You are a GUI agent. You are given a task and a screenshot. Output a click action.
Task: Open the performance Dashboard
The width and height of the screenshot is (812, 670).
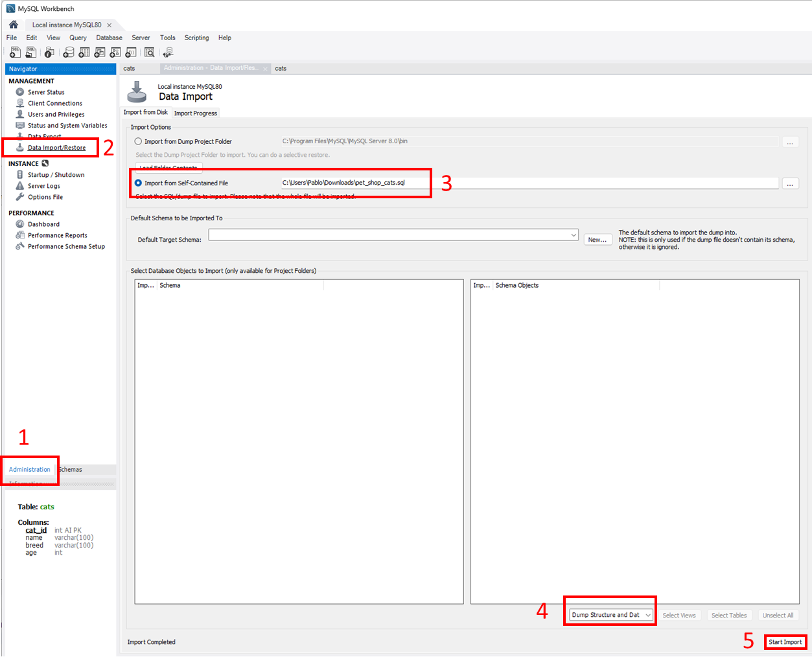coord(43,224)
